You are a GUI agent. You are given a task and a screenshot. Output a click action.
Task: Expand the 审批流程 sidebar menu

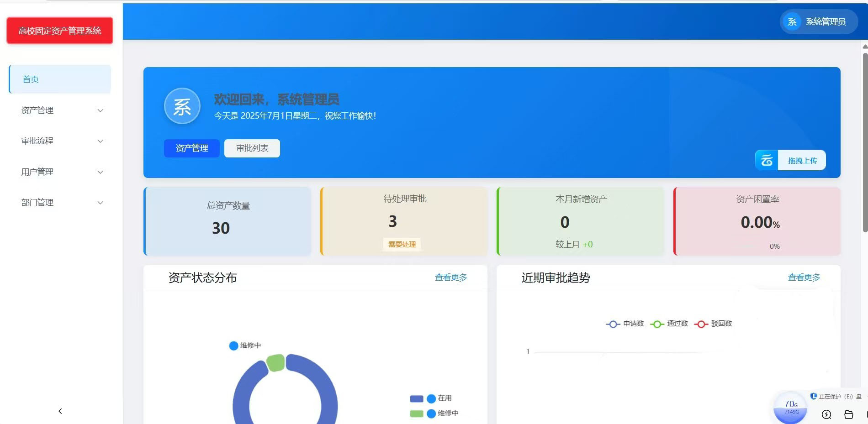point(62,141)
